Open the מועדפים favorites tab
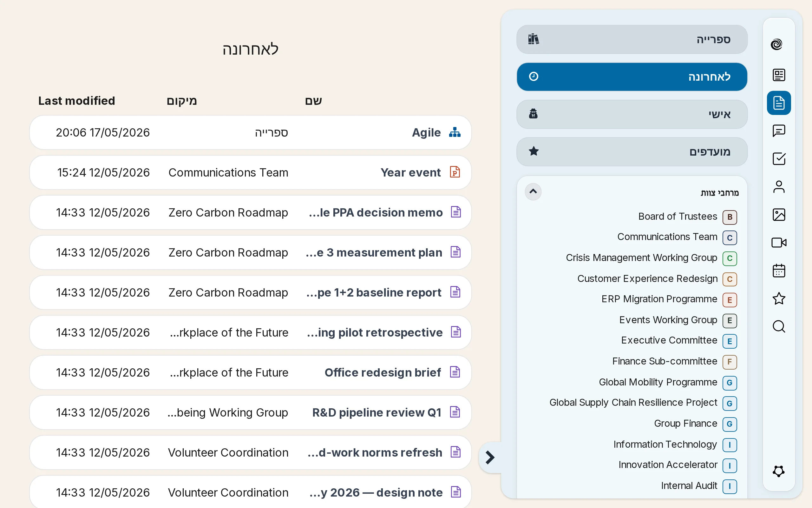Screen dimensions: 812x508 point(632,151)
